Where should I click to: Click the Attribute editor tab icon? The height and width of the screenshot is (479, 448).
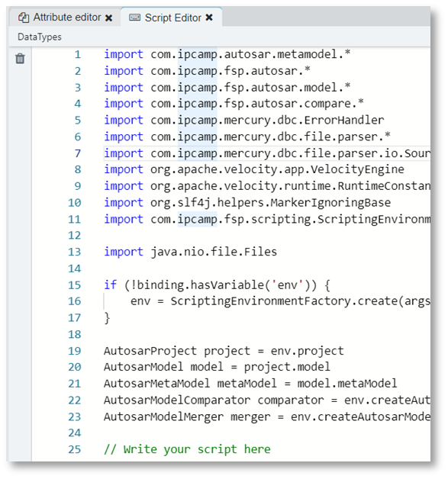point(24,18)
